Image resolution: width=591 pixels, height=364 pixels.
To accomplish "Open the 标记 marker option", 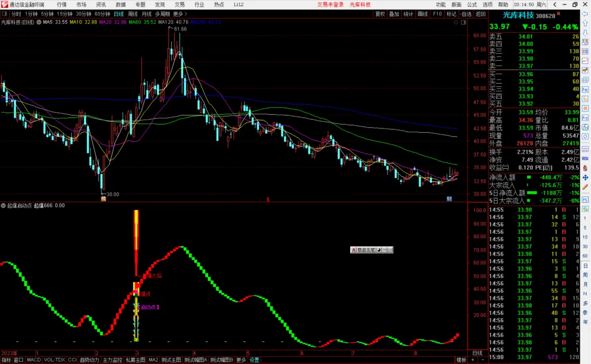I will (x=451, y=14).
